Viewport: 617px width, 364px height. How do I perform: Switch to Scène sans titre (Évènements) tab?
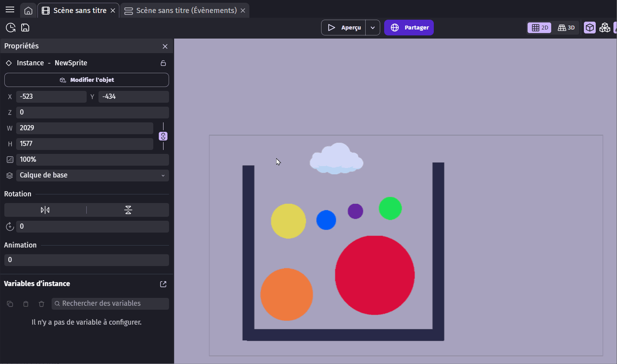(x=186, y=11)
